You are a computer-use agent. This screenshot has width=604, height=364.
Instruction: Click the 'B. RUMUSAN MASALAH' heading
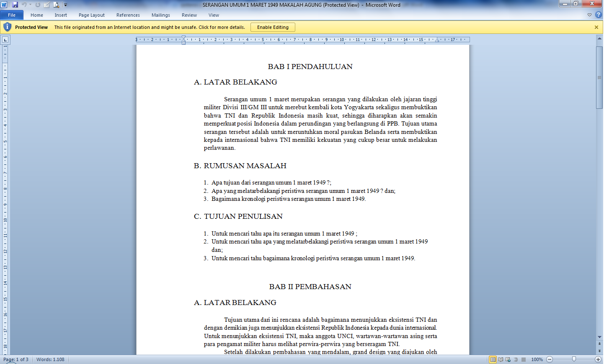tap(240, 166)
